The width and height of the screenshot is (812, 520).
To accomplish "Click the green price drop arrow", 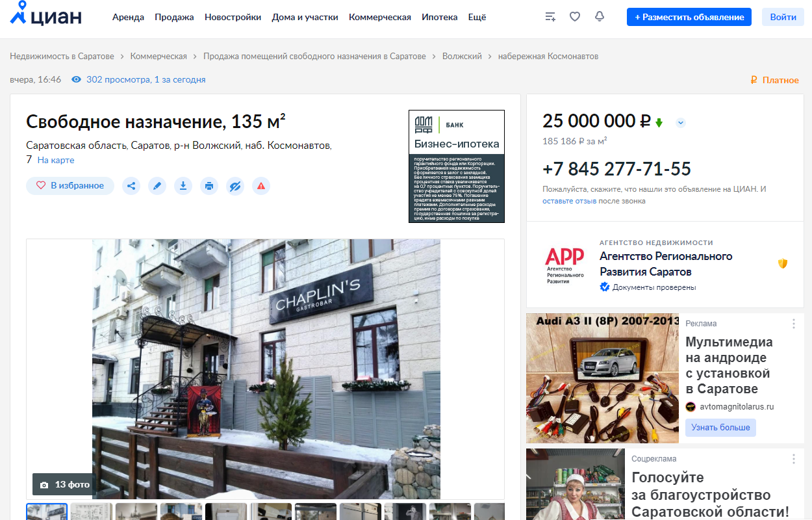I will pyautogui.click(x=659, y=122).
